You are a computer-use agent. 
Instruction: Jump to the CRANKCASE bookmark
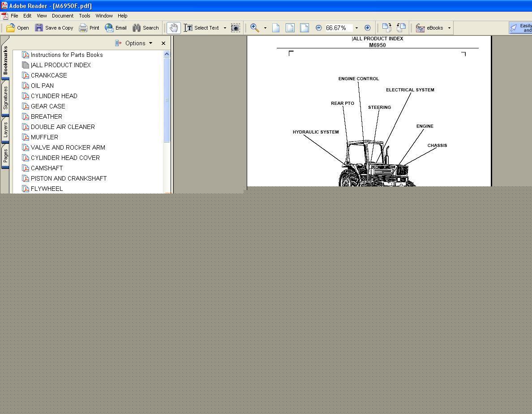click(49, 75)
